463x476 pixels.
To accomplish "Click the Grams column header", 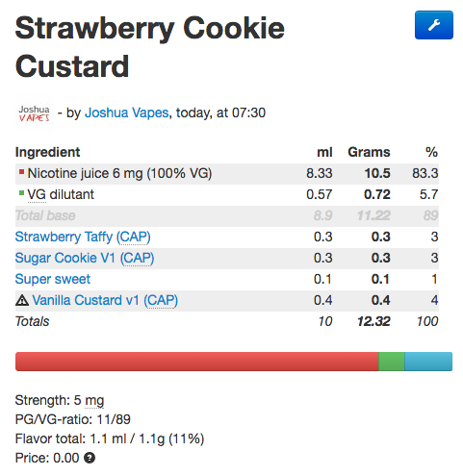I will pos(369,152).
